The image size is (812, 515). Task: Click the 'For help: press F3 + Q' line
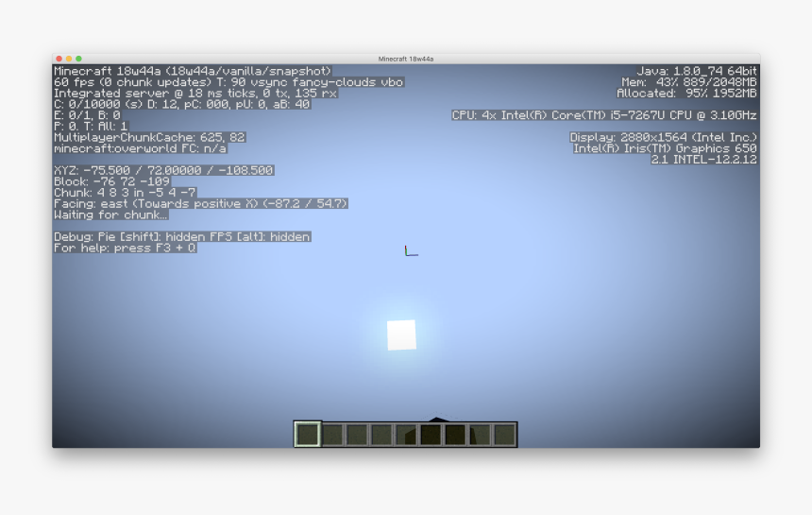click(x=125, y=248)
